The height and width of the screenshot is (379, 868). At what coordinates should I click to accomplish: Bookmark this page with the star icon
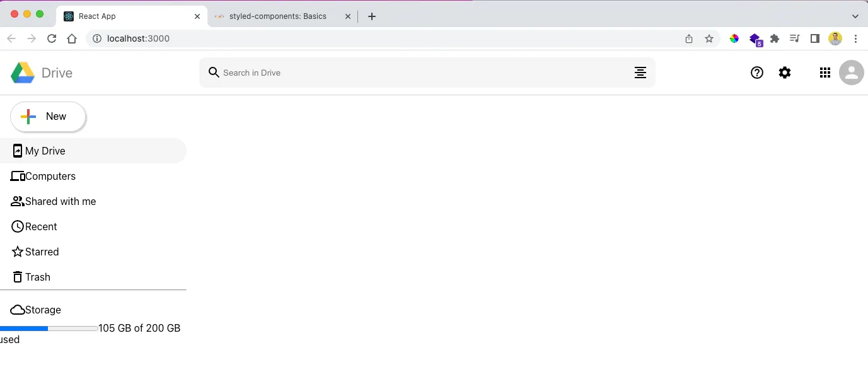[x=709, y=38]
